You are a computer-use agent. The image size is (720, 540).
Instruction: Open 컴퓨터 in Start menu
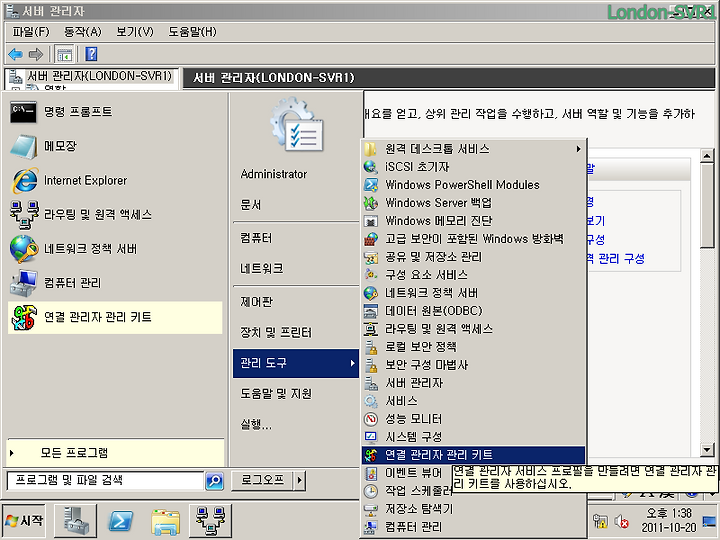click(x=296, y=238)
